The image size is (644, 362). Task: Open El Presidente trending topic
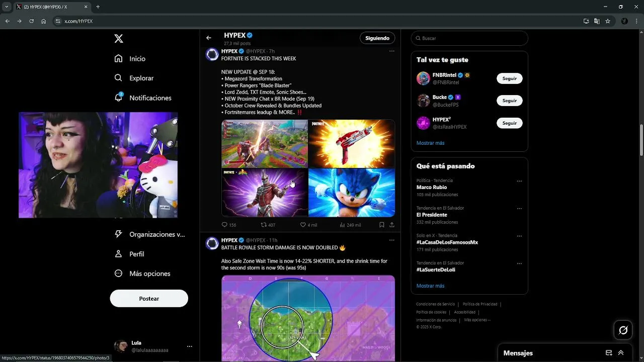(432, 215)
